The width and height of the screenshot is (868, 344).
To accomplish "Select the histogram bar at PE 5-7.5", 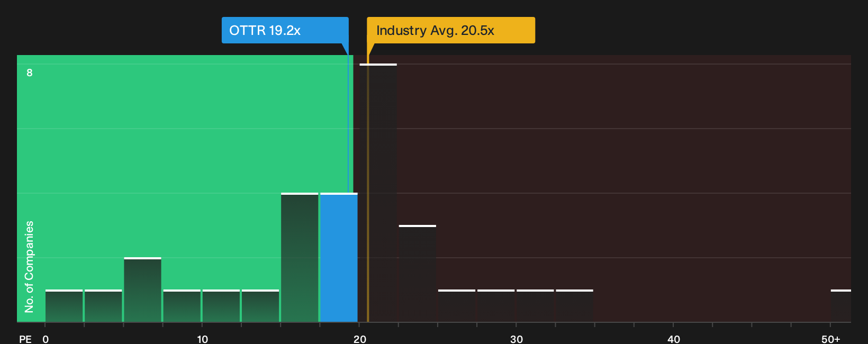I will 142,289.
